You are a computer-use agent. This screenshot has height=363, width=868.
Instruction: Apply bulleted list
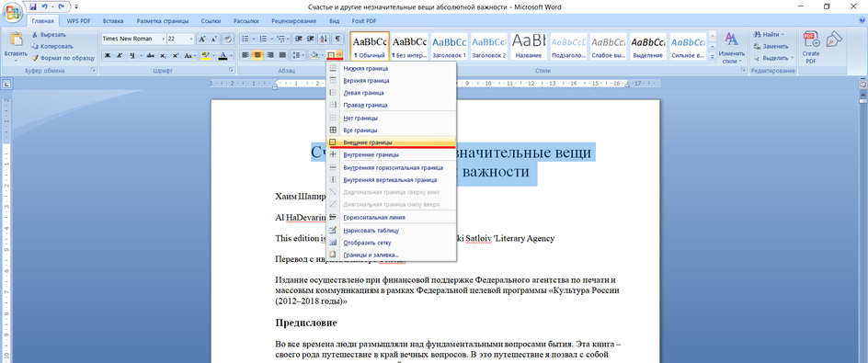pos(245,40)
